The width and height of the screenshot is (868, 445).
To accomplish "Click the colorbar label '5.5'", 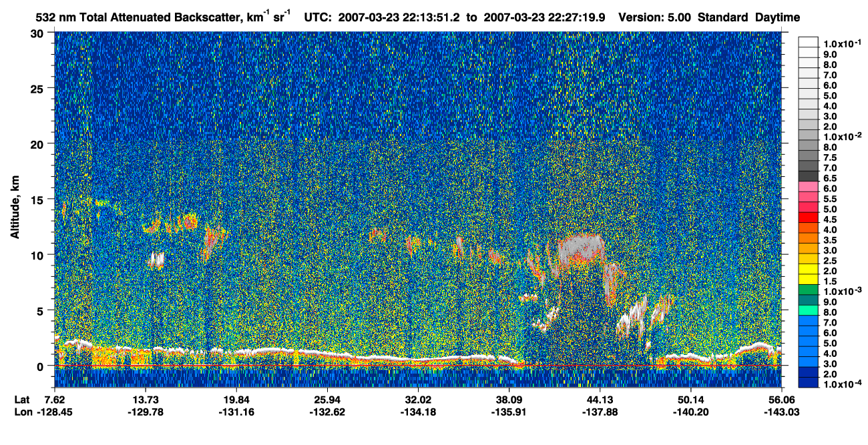I will point(831,199).
